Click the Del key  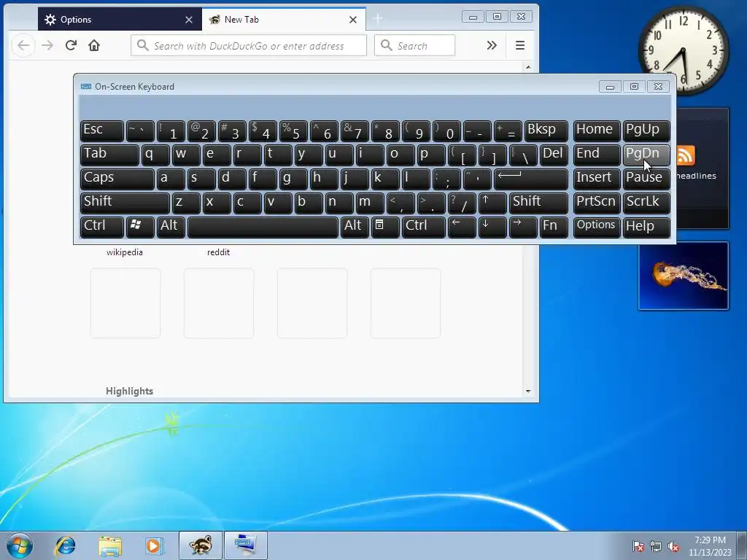tap(554, 155)
